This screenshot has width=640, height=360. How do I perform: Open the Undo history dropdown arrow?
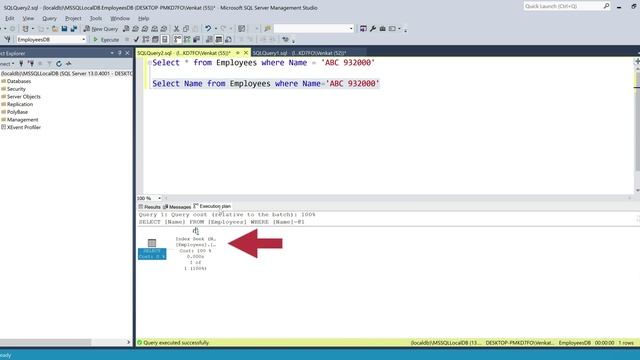coord(216,29)
